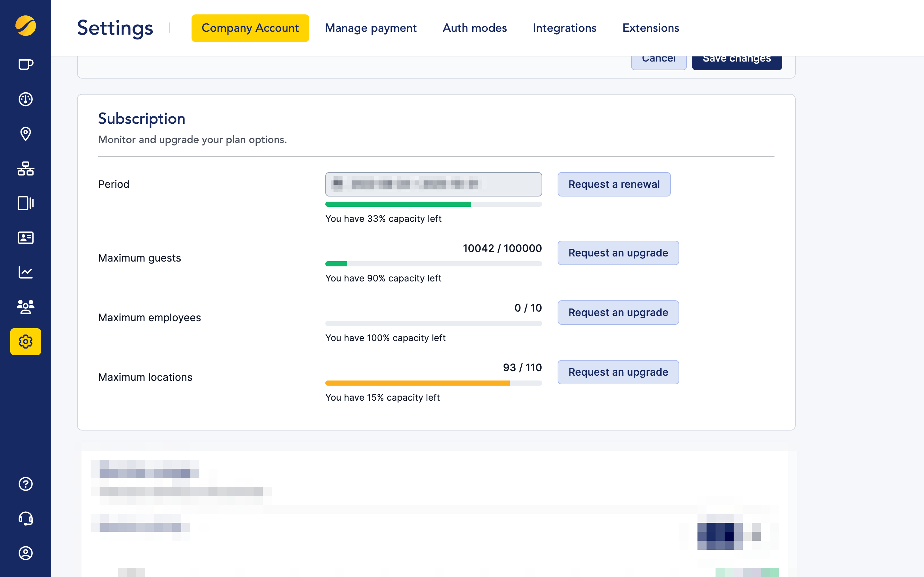Click the Maximum locations orange progress bar

tap(417, 383)
